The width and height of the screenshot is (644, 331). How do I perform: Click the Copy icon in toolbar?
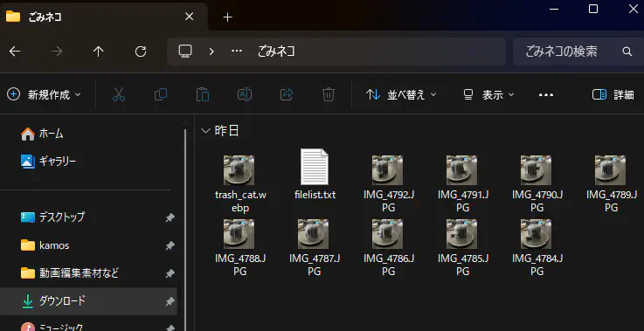(x=161, y=95)
